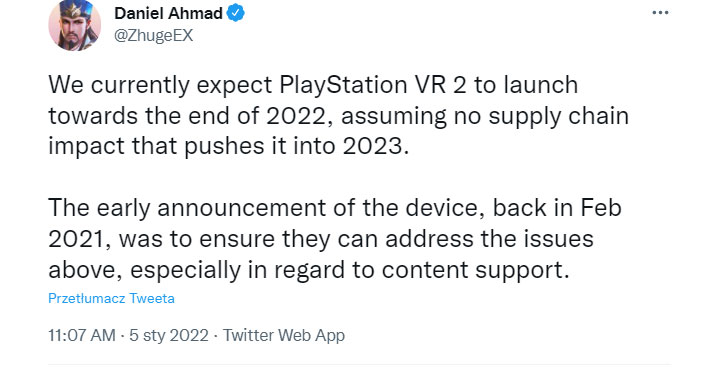The width and height of the screenshot is (720, 370).
Task: Open the three-dot more options menu
Action: click(660, 13)
